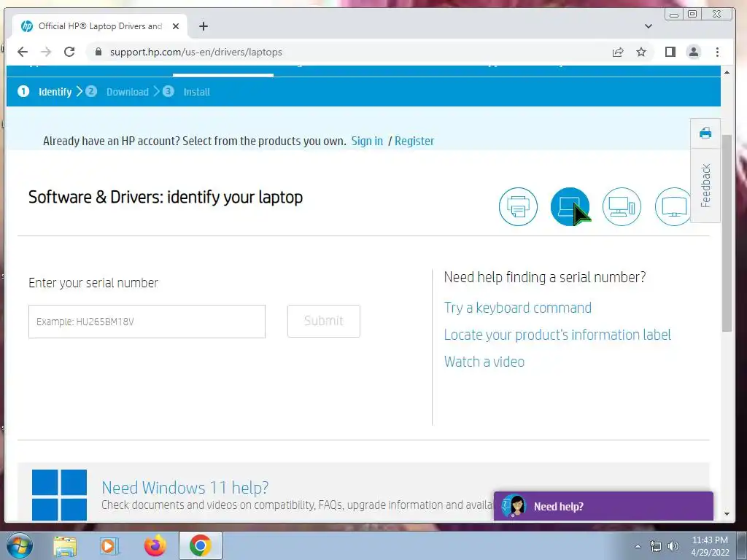Click the serial number input field
The image size is (747, 560).
tap(147, 322)
